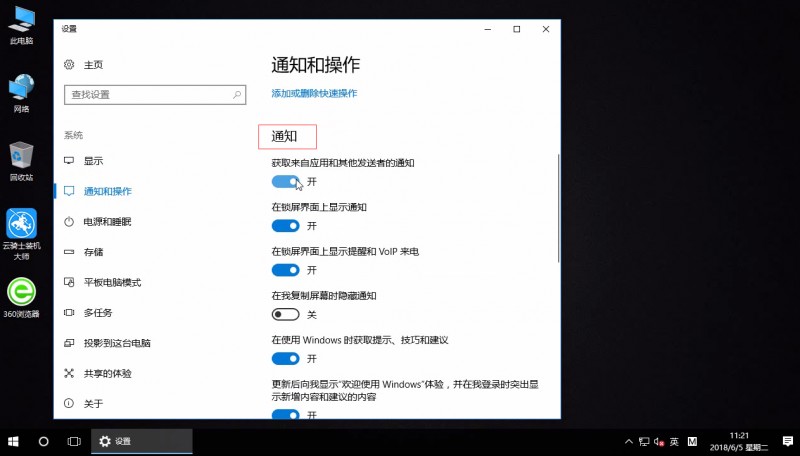Toggle 在锁屏界面上显示通知 switch
This screenshot has width=800, height=456.
coord(285,225)
